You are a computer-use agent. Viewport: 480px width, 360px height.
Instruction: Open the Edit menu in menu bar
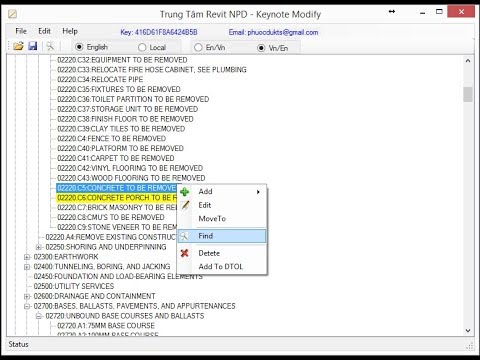[x=44, y=31]
